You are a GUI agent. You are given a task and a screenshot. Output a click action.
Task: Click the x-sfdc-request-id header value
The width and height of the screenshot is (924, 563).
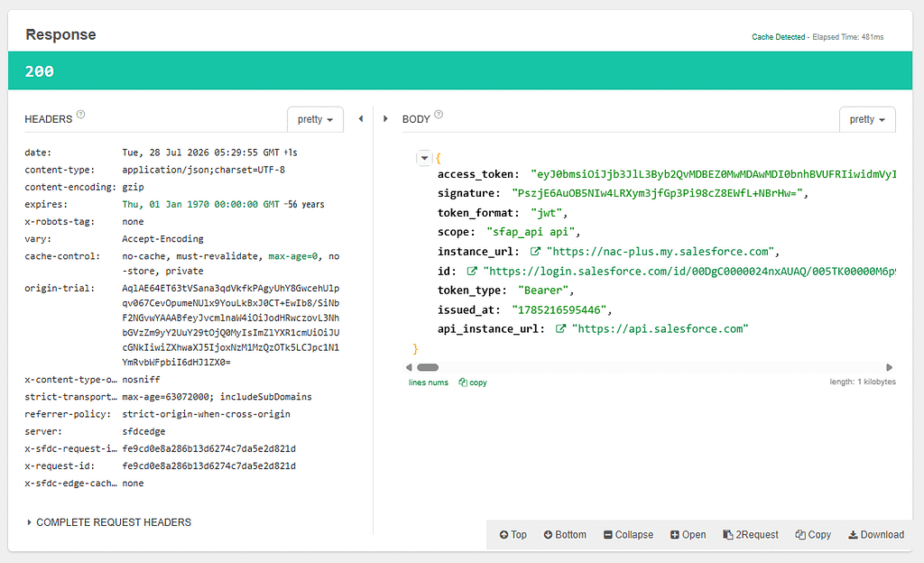pyautogui.click(x=208, y=448)
